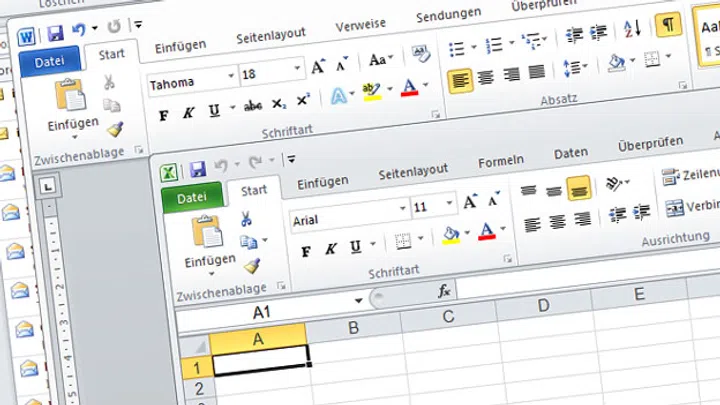720x405 pixels.
Task: Click the decrease indent icon in Word
Action: [x=574, y=35]
